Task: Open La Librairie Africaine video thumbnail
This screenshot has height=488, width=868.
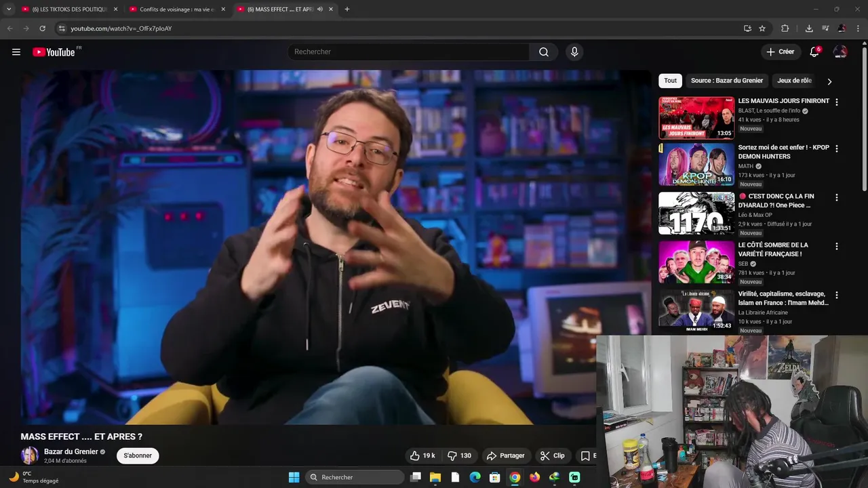Action: pos(696,310)
